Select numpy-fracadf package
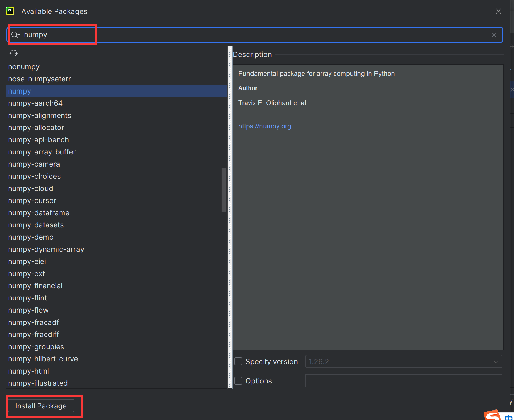Screen dimensions: 514x420 point(117,322)
